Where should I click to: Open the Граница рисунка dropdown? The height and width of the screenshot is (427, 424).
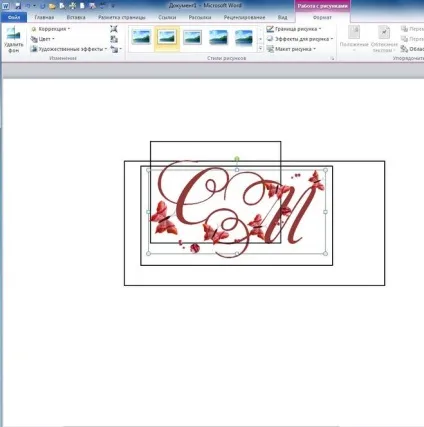tap(294, 29)
